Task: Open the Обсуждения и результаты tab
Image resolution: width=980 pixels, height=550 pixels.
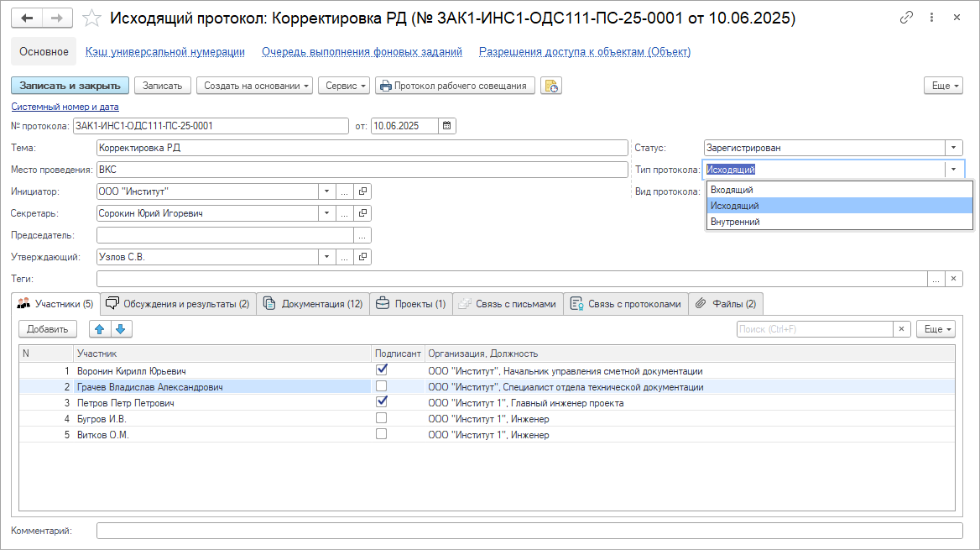Action: click(x=177, y=304)
